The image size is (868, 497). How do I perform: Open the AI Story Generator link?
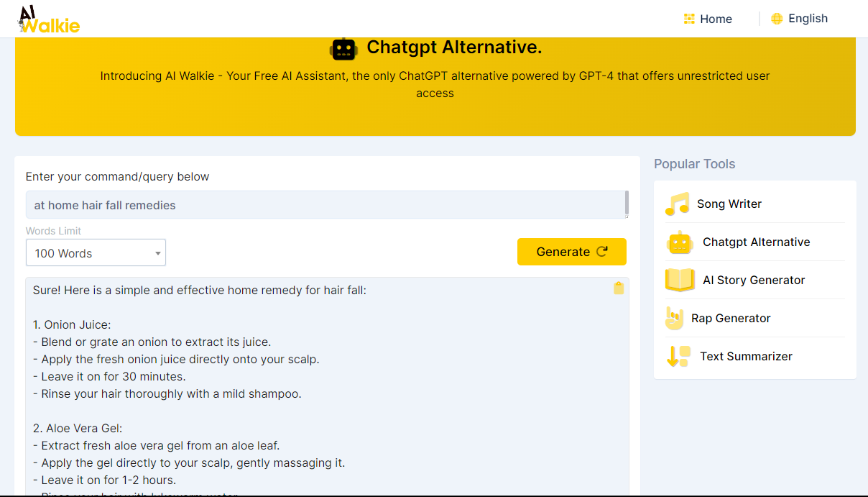pos(754,280)
